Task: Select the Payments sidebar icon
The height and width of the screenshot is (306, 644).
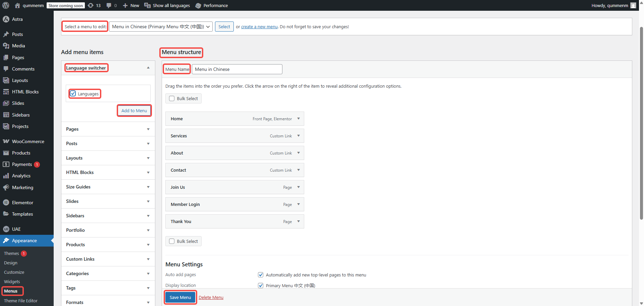Action: point(7,164)
